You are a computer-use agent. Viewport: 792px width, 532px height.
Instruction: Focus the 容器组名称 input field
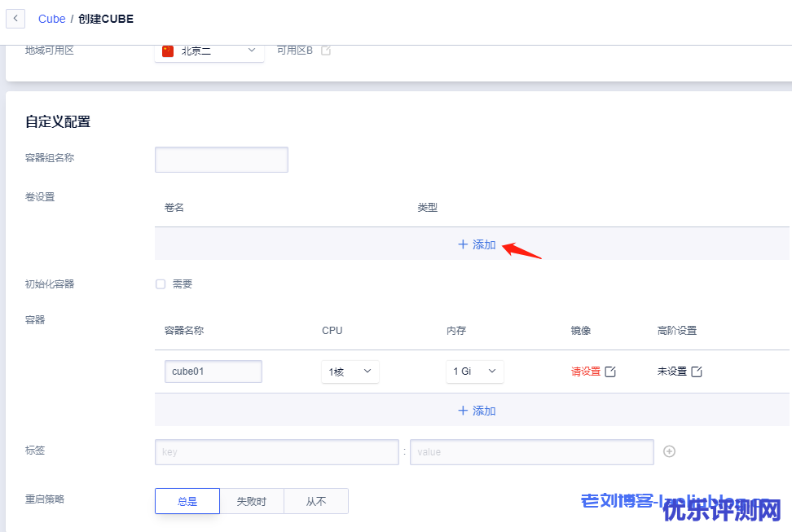click(x=222, y=160)
